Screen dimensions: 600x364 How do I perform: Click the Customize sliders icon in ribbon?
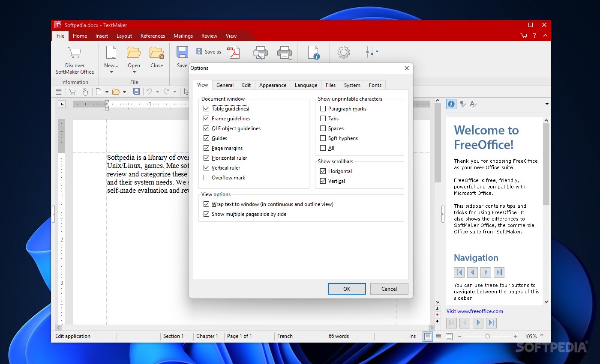pyautogui.click(x=372, y=53)
